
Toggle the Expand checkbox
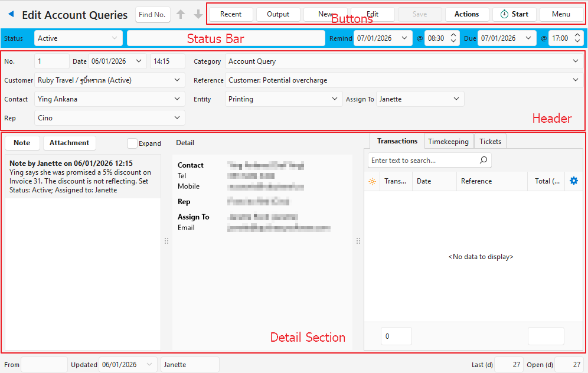(132, 143)
